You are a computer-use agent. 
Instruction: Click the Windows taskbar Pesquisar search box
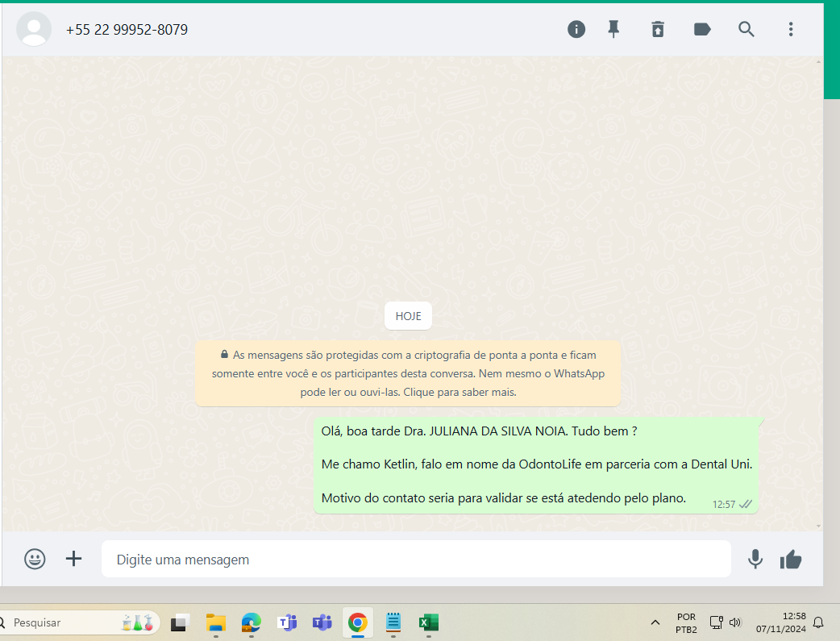pos(79,622)
